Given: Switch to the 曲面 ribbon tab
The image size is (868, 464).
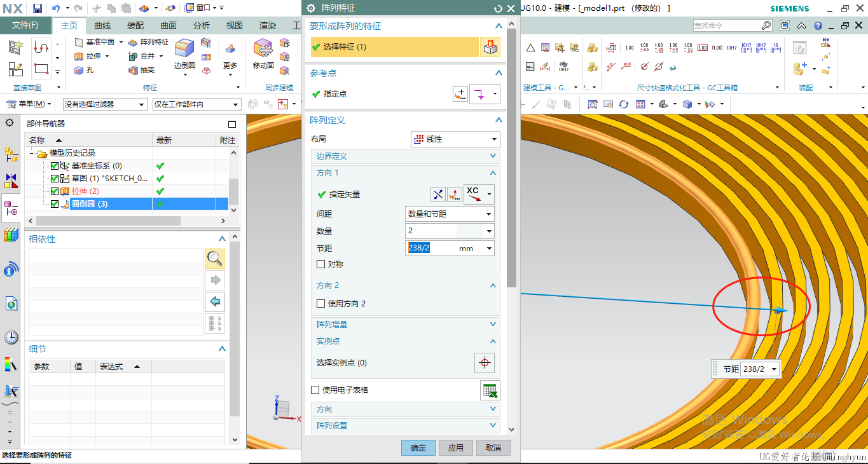Looking at the screenshot, I should coord(169,25).
